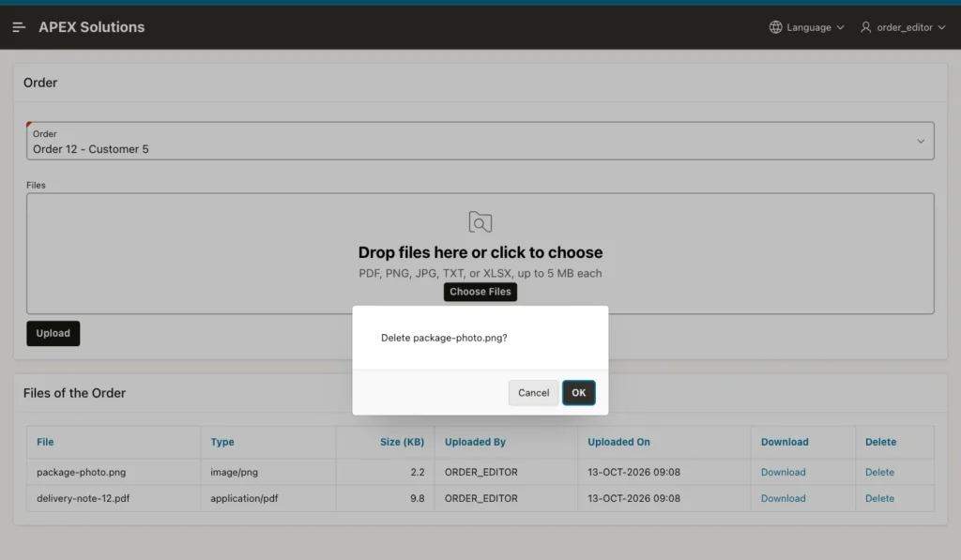Select the Order 12 - Customer 5 field
Screen dimensions: 961x560
tap(480, 141)
